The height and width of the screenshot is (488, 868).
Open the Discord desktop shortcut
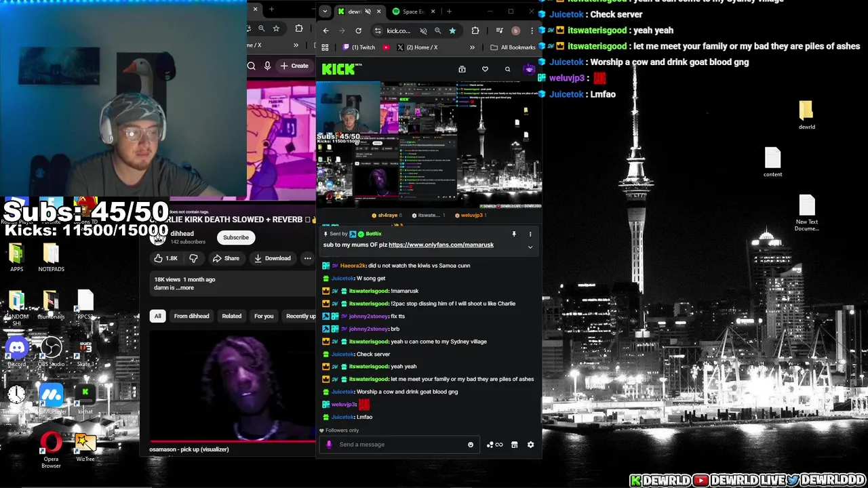coord(17,352)
